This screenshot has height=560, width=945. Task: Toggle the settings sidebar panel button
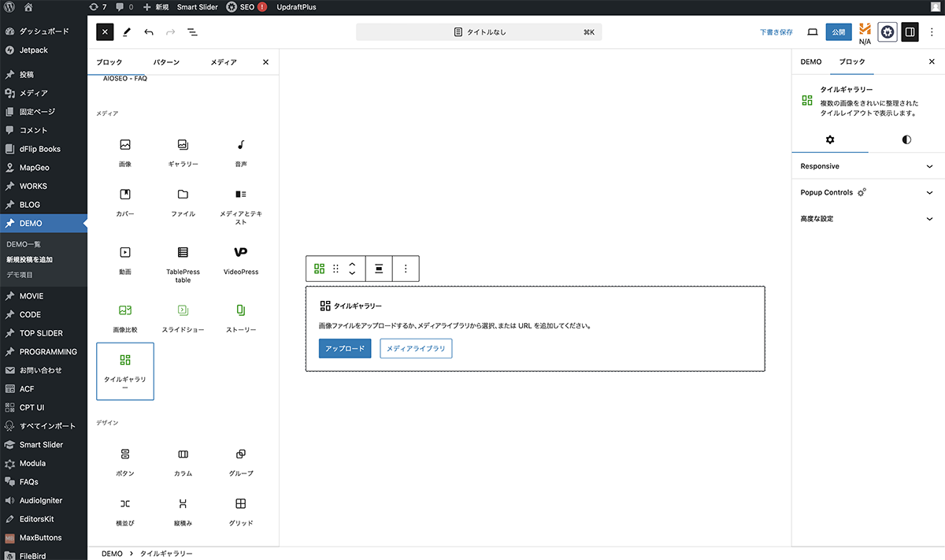910,32
